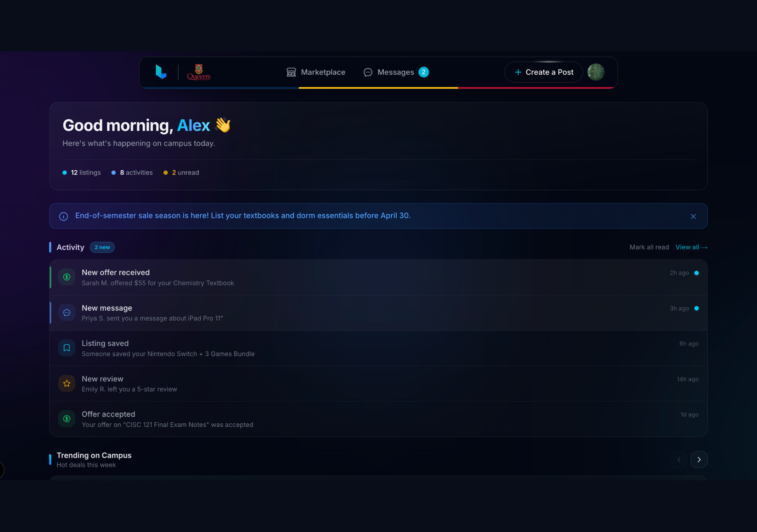
Task: Click Mark all read
Action: click(x=649, y=247)
